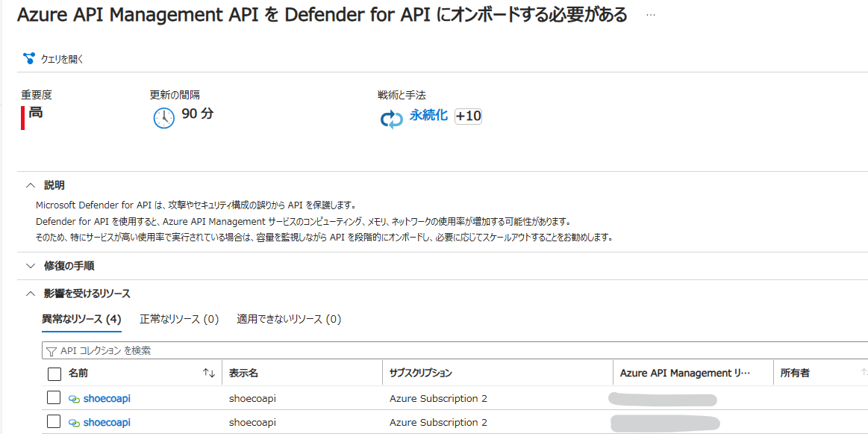Click the 永続化 tactics cycle icon
Image resolution: width=868 pixels, height=434 pixels.
pos(391,119)
